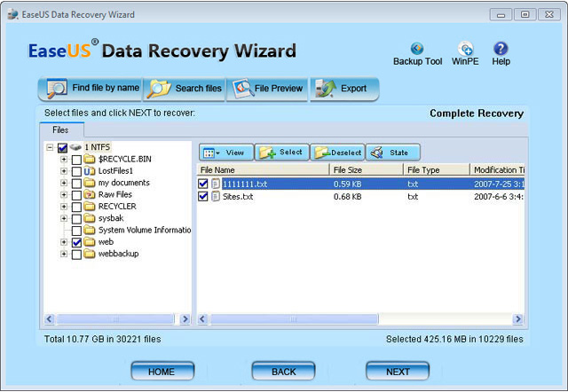This screenshot has width=568, height=392.
Task: Click the my documents folder icon
Action: 89,183
